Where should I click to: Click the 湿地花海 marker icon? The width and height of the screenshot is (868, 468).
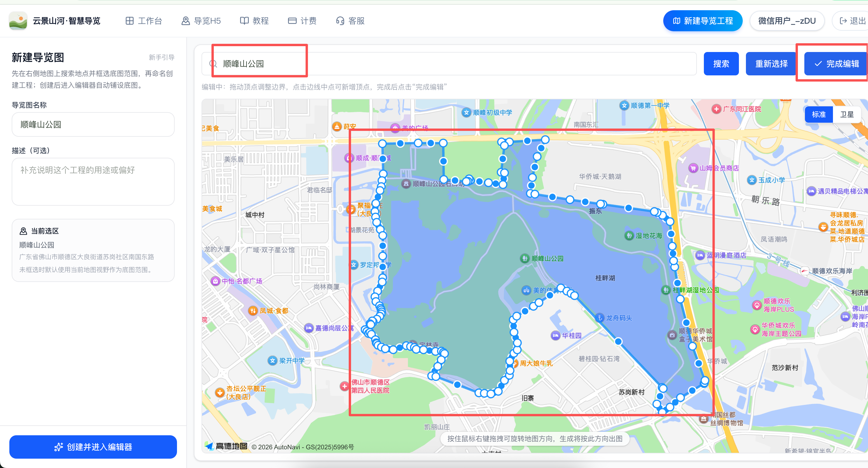coord(629,235)
